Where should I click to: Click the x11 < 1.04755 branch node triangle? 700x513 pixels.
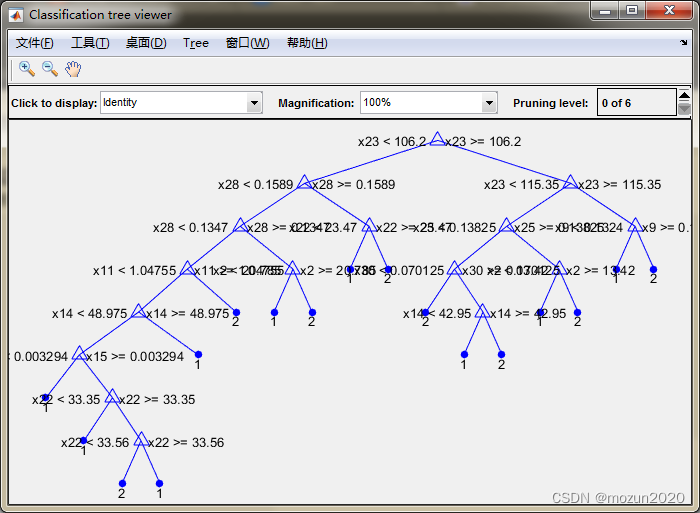coord(188,268)
